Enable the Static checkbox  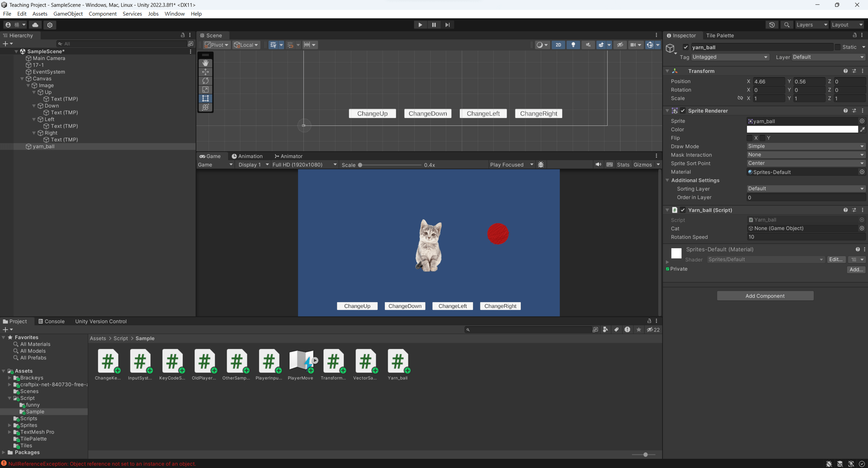[x=837, y=47]
